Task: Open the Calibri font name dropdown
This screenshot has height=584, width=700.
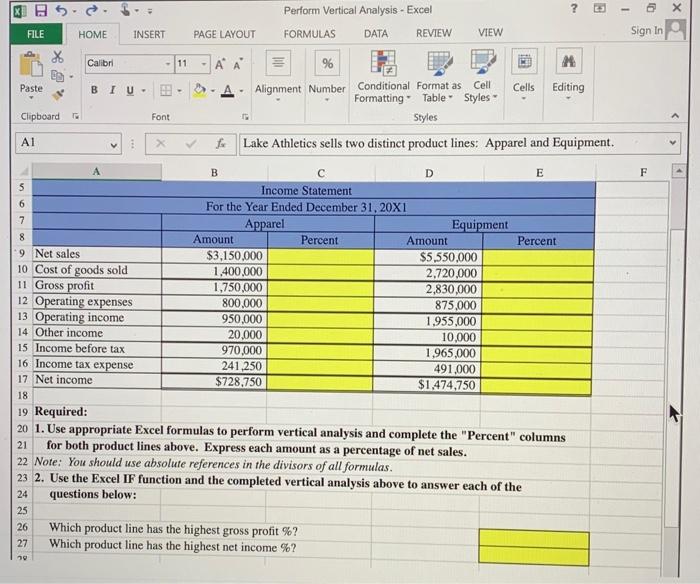Action: click(167, 64)
